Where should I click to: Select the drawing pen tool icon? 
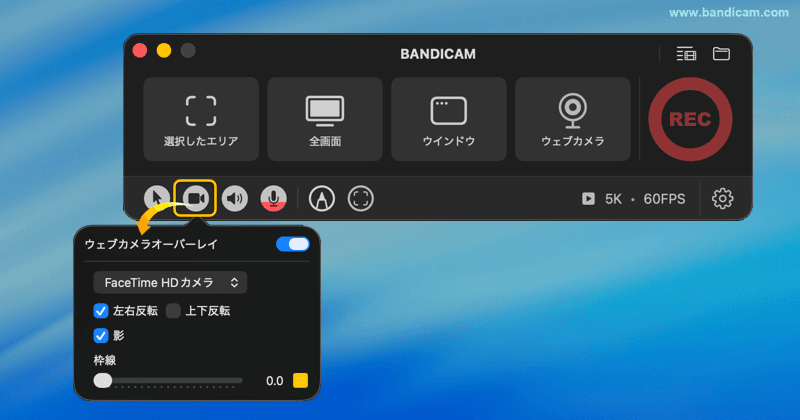coord(322,199)
